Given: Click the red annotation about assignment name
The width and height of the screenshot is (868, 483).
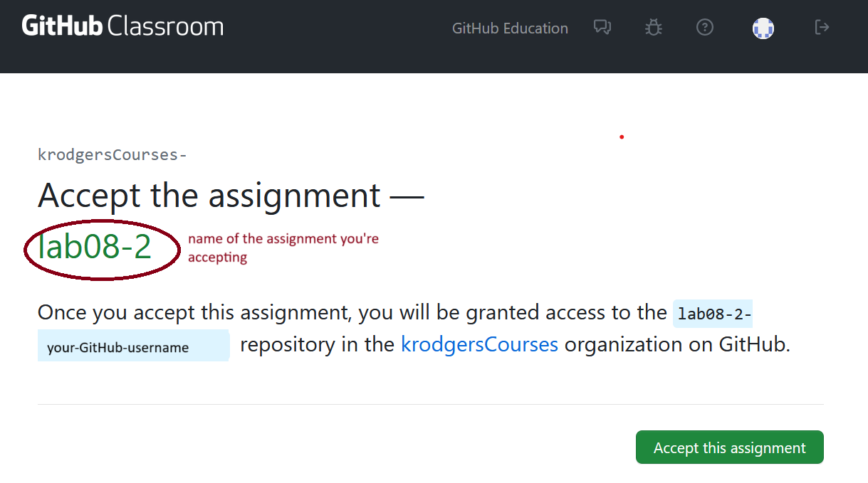Looking at the screenshot, I should [283, 248].
